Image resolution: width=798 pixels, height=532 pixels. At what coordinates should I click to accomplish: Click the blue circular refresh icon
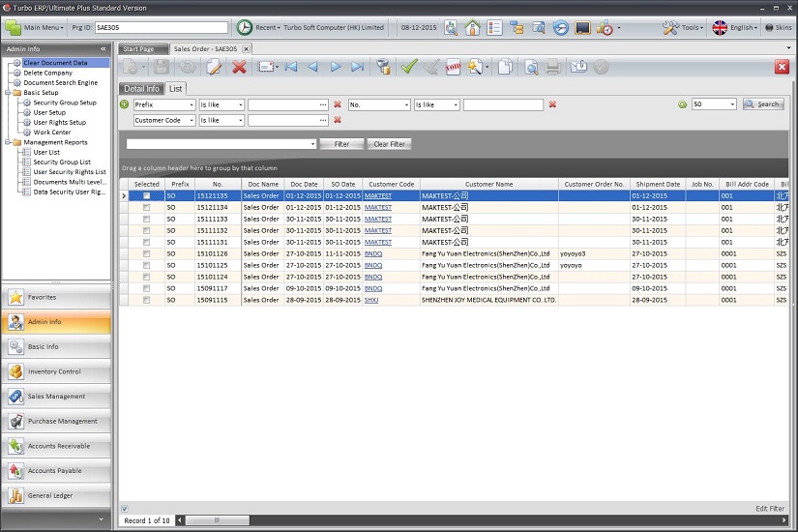(x=560, y=27)
